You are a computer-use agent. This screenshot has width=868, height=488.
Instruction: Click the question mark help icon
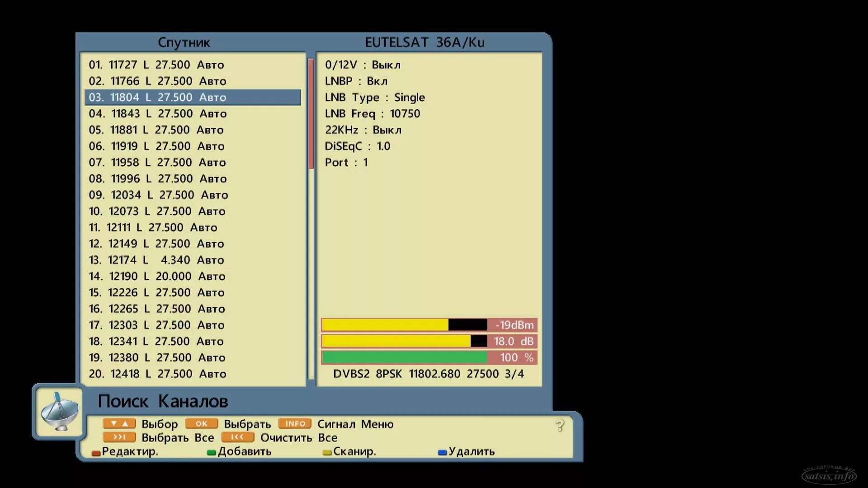pyautogui.click(x=560, y=425)
